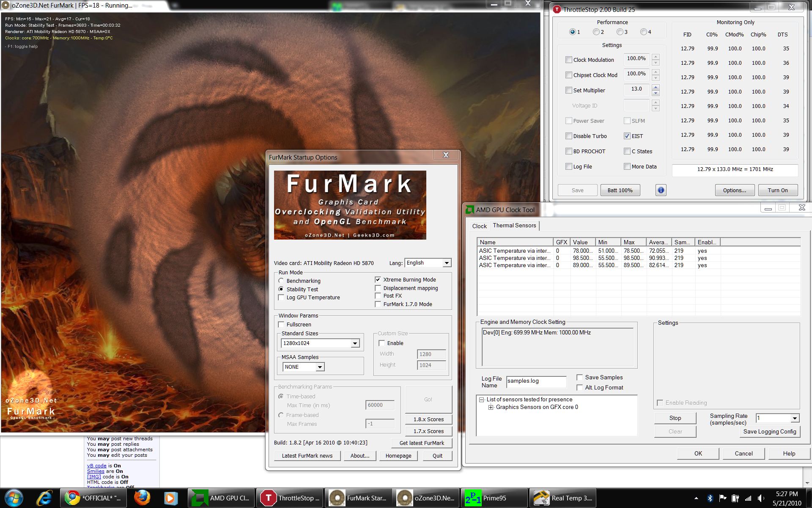The height and width of the screenshot is (508, 812).
Task: Select performance profile 2 radio button
Action: [x=596, y=32]
